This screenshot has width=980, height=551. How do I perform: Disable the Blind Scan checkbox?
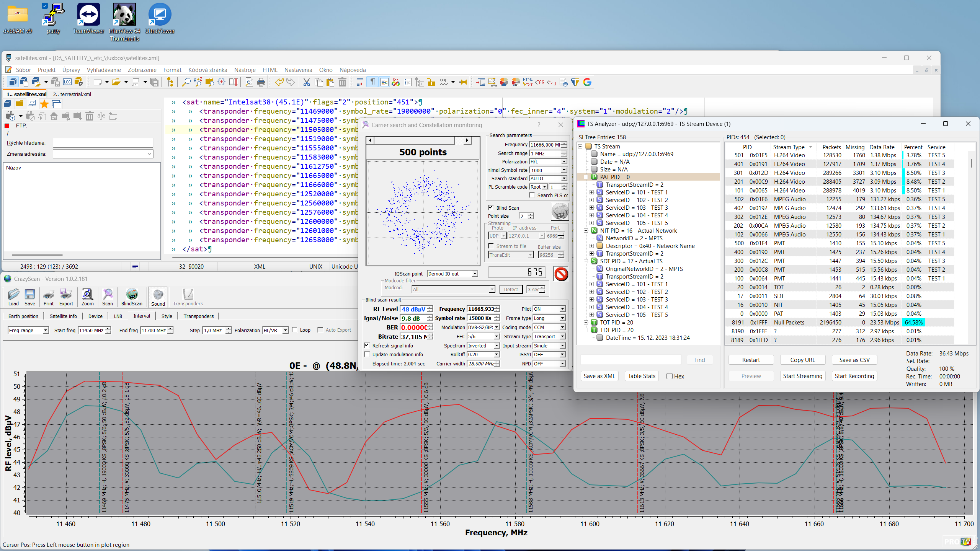(x=491, y=208)
